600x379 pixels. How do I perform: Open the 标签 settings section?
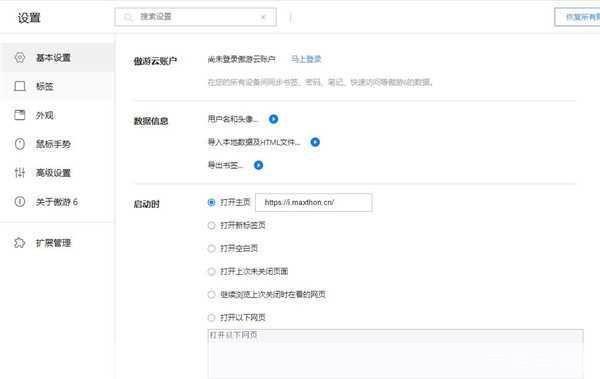[57, 87]
